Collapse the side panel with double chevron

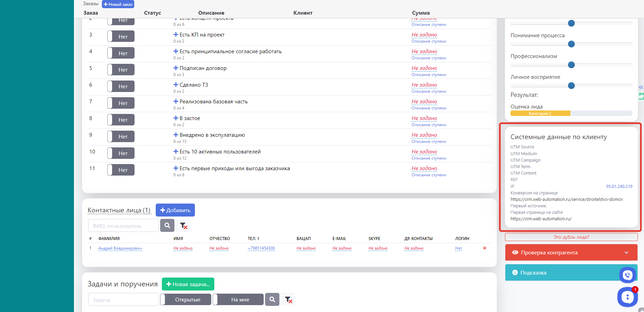[x=641, y=87]
